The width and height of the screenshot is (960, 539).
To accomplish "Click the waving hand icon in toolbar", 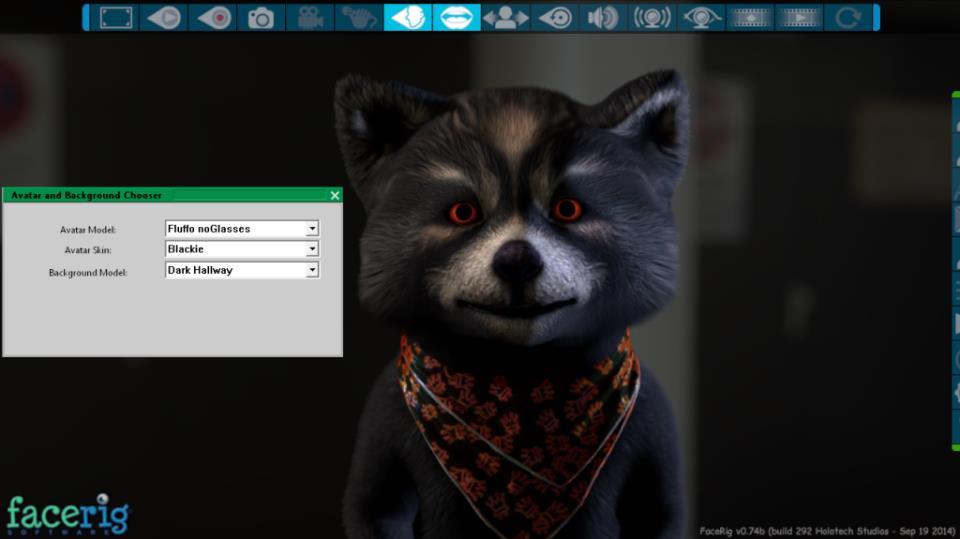I will point(359,17).
